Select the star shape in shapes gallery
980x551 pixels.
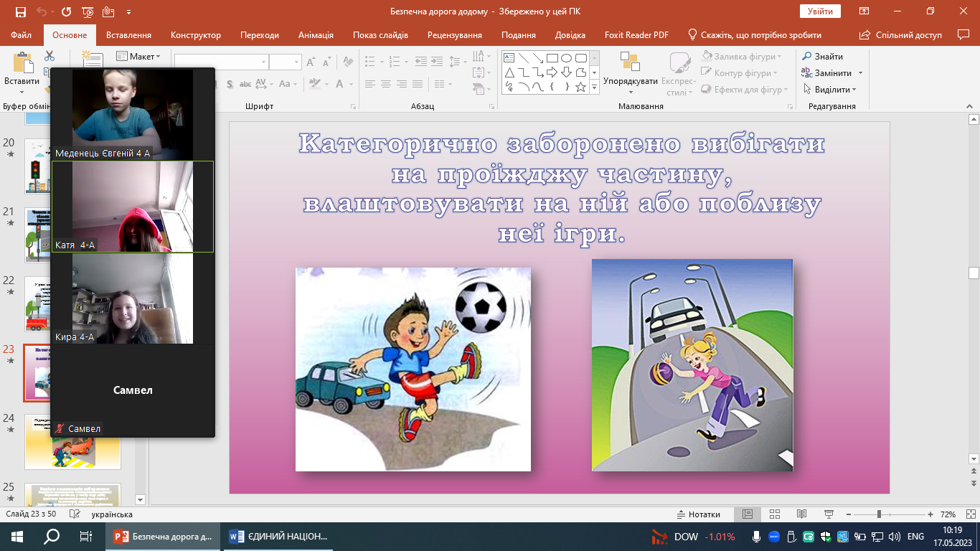[580, 87]
